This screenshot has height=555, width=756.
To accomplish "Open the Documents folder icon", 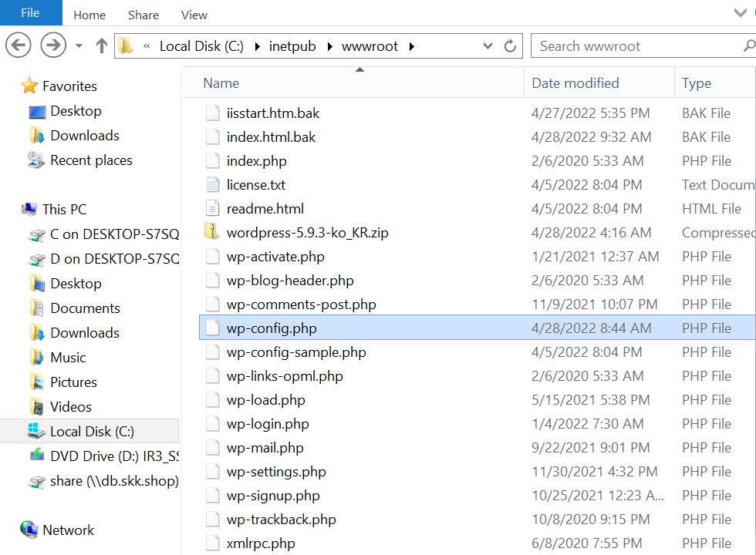I will coord(37,308).
